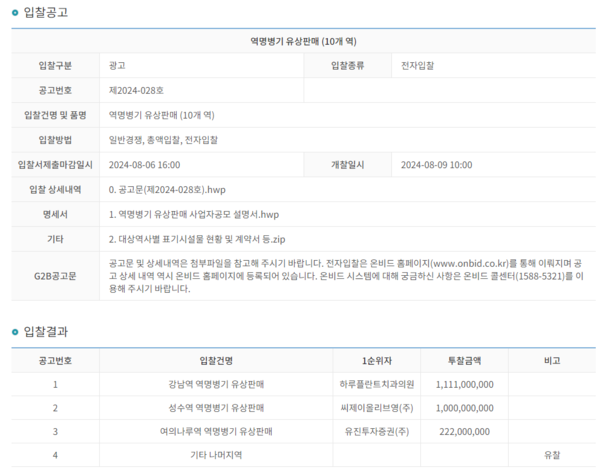Select the 여의나루역 역명병기 유상판매 row

[x=303, y=432]
